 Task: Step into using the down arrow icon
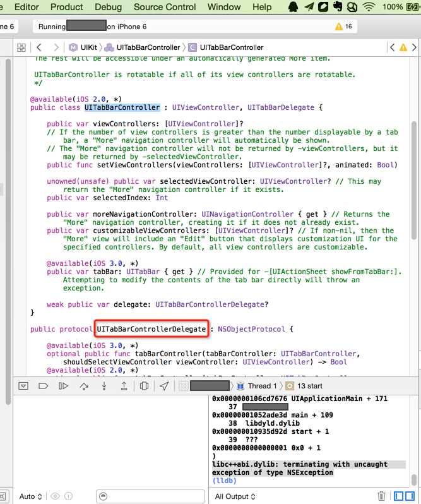[104, 386]
